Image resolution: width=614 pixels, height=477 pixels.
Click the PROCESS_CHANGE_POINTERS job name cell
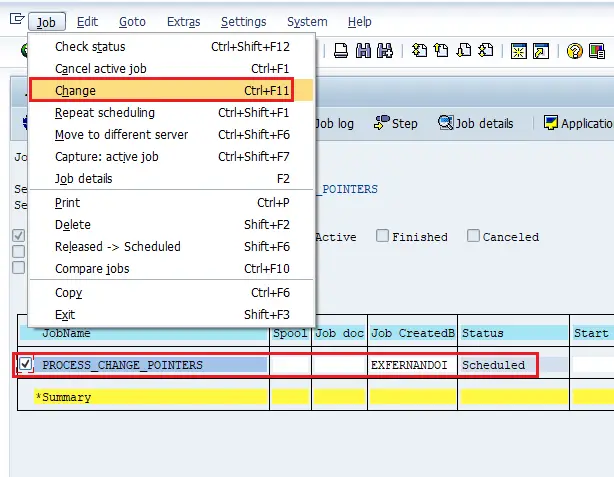click(151, 365)
